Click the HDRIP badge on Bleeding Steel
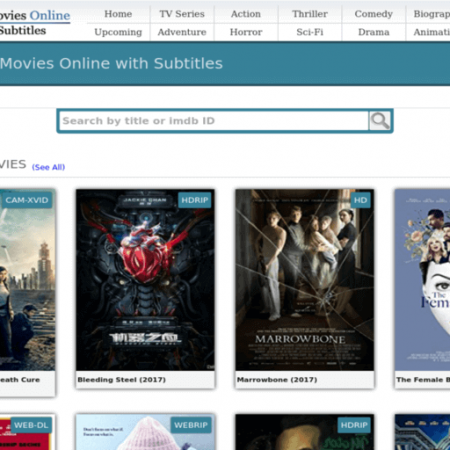Image resolution: width=450 pixels, height=450 pixels. click(195, 200)
